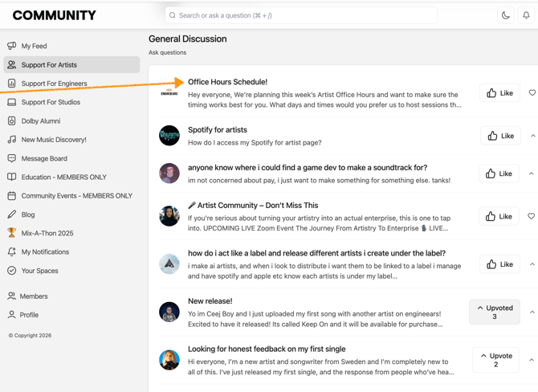538x392 pixels.
Task: Like the Spotify for artists post
Action: click(x=499, y=136)
